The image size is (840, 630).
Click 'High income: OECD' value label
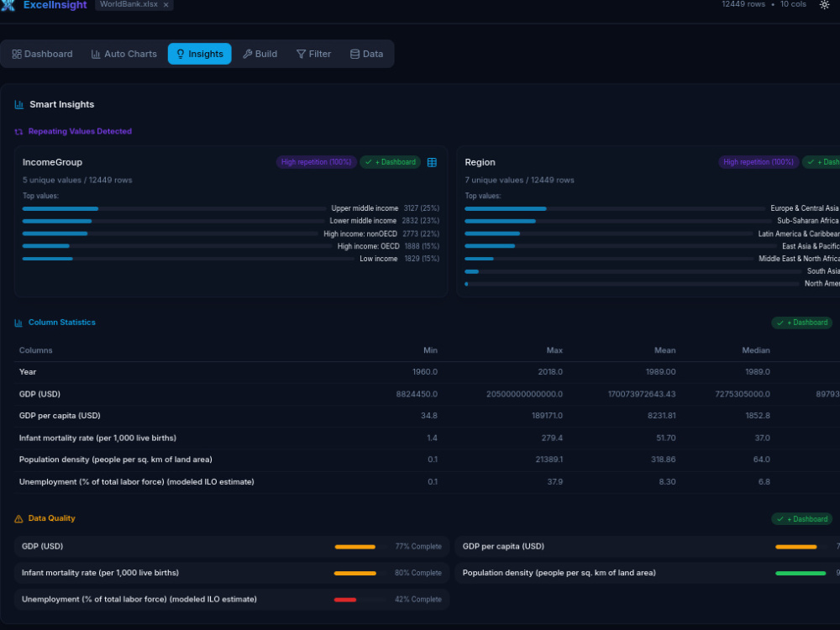(x=368, y=246)
